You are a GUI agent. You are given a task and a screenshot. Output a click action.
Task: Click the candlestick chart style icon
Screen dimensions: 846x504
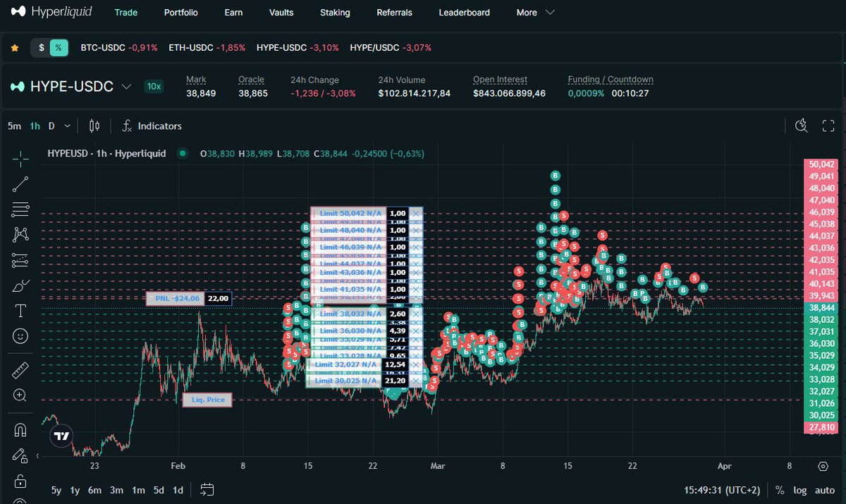coord(94,126)
